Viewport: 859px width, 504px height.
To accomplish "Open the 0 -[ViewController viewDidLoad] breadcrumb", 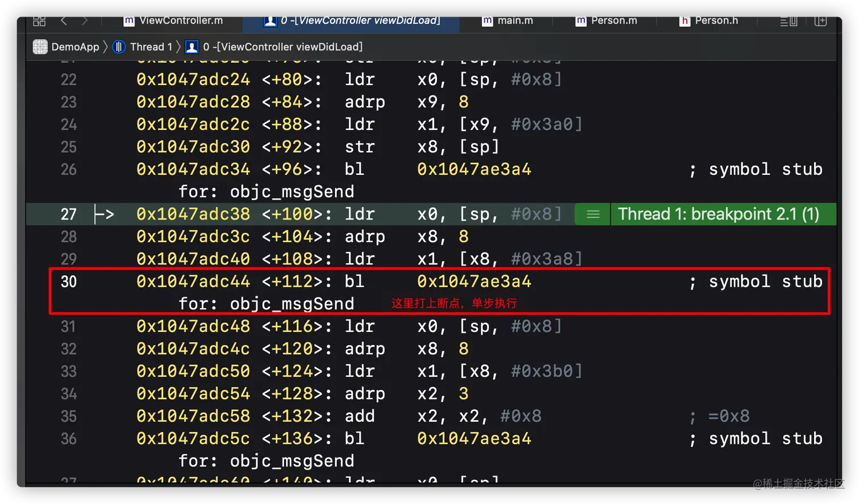I will [x=282, y=47].
